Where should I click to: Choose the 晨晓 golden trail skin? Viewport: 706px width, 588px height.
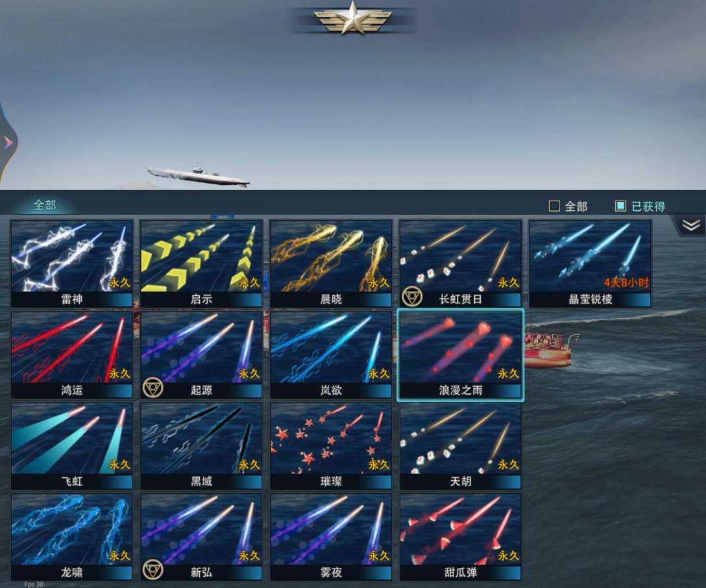point(331,264)
